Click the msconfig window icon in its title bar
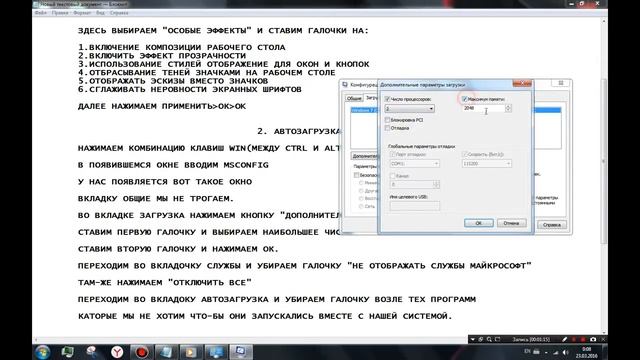This screenshot has height=360, width=640. click(x=345, y=84)
